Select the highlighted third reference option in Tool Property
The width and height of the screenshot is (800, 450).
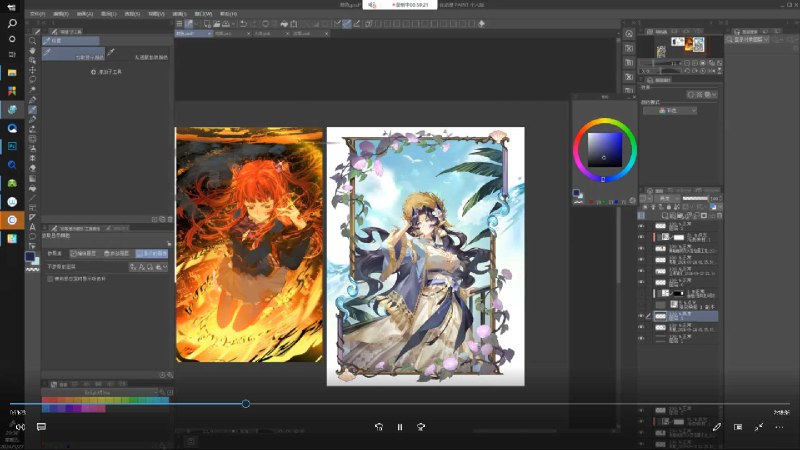tap(152, 254)
